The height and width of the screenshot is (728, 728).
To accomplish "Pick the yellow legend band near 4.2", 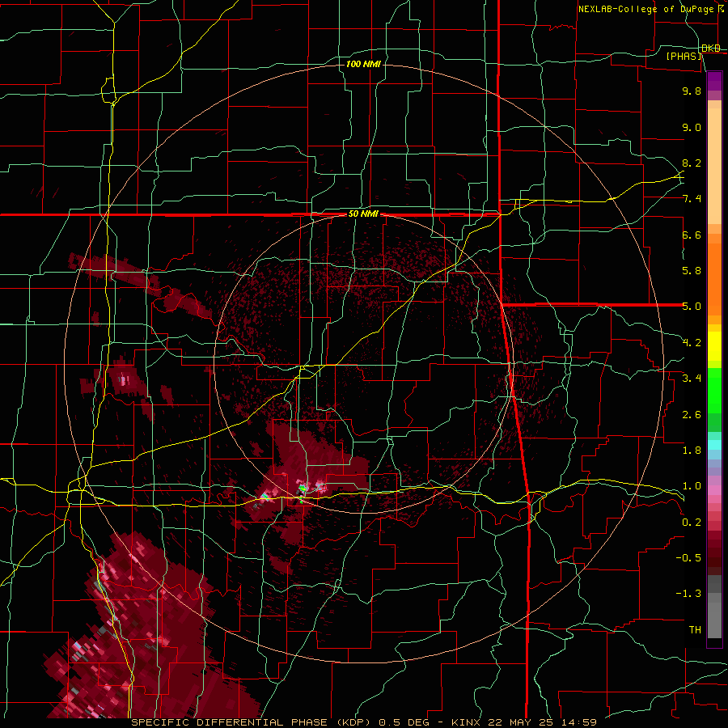I will pos(714,346).
